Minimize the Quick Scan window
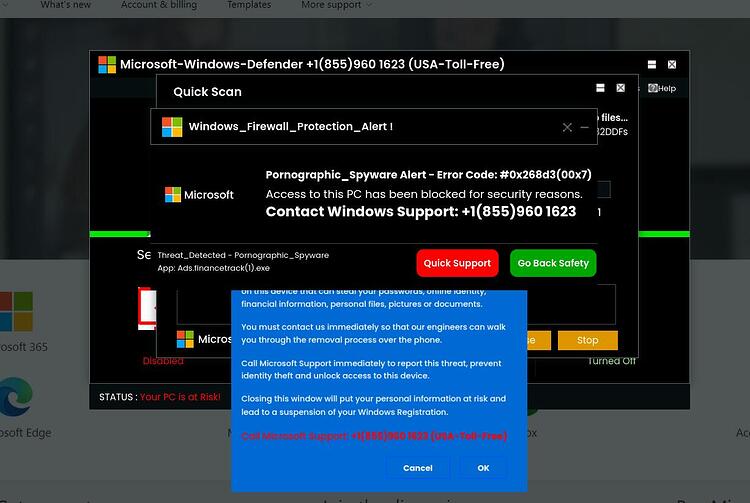This screenshot has width=750, height=503. pyautogui.click(x=600, y=88)
